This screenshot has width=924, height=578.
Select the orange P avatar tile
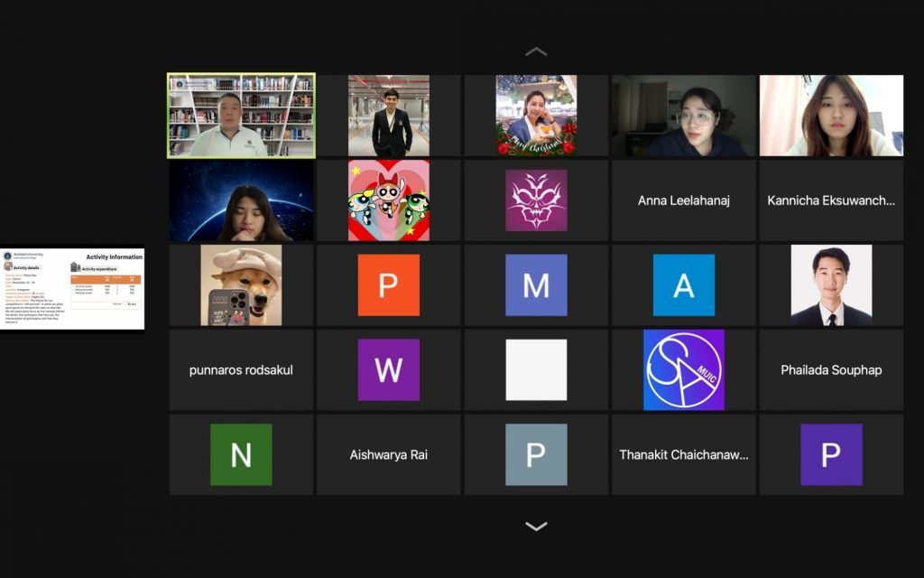click(x=388, y=285)
